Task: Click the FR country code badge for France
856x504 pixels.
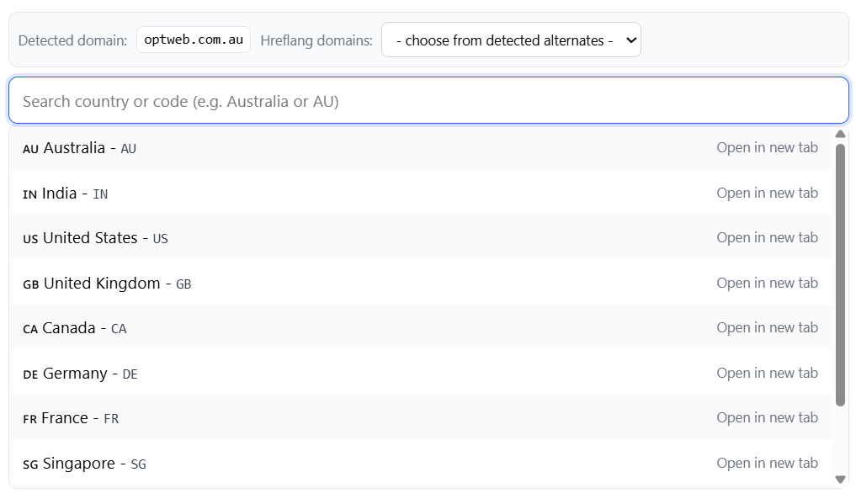Action: point(28,419)
